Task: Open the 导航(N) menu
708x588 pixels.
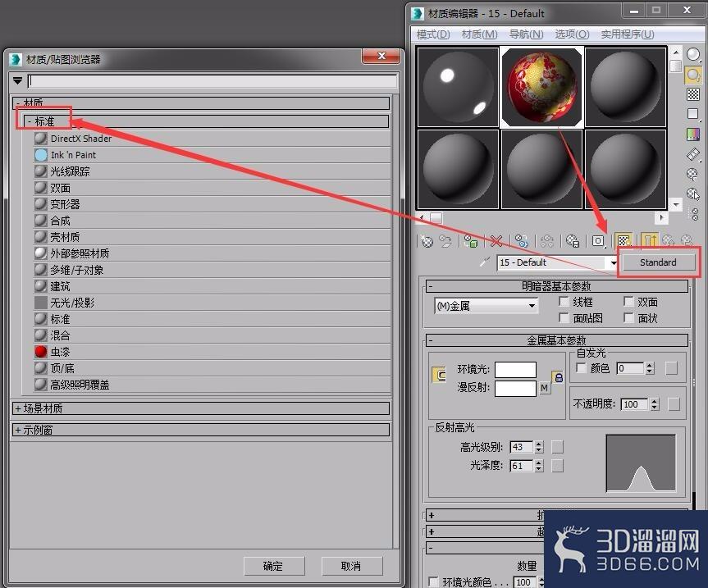Action: [x=526, y=34]
